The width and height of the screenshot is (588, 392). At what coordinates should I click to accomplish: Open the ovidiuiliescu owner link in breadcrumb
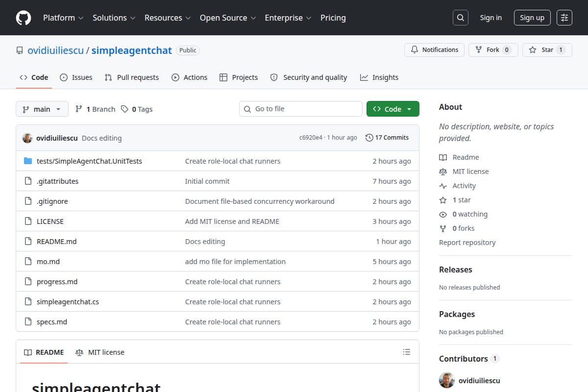click(x=56, y=50)
